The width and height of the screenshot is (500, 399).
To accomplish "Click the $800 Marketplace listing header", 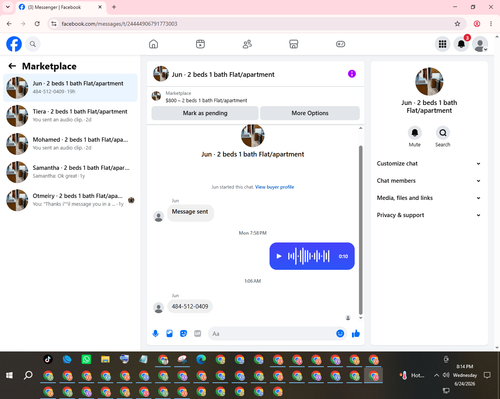I will coord(256,97).
